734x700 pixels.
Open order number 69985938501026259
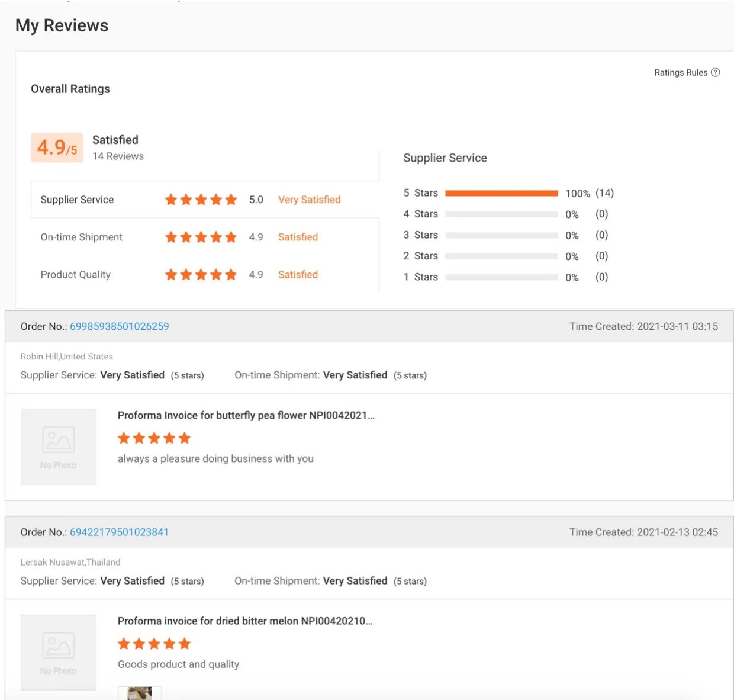tap(120, 326)
